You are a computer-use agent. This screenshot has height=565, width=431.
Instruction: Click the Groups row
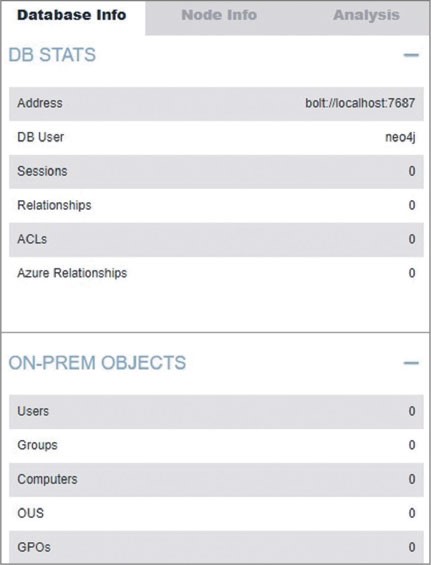pyautogui.click(x=216, y=445)
